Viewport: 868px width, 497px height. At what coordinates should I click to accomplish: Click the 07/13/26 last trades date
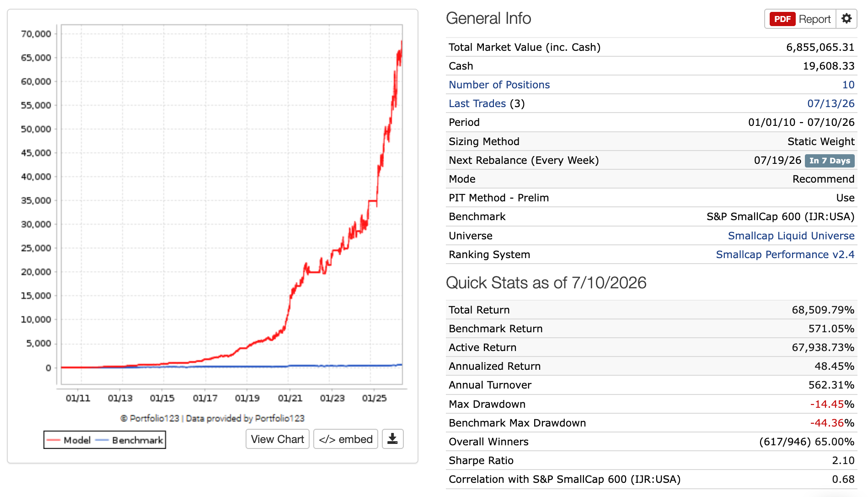click(831, 103)
